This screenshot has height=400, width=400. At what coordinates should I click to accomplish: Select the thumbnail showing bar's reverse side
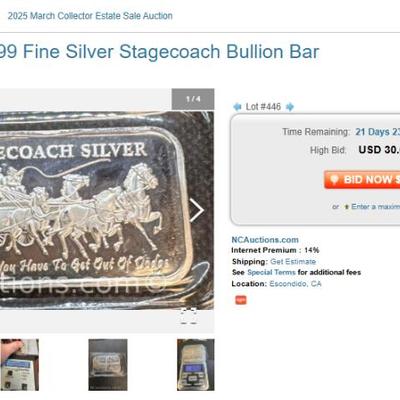pyautogui.click(x=108, y=365)
